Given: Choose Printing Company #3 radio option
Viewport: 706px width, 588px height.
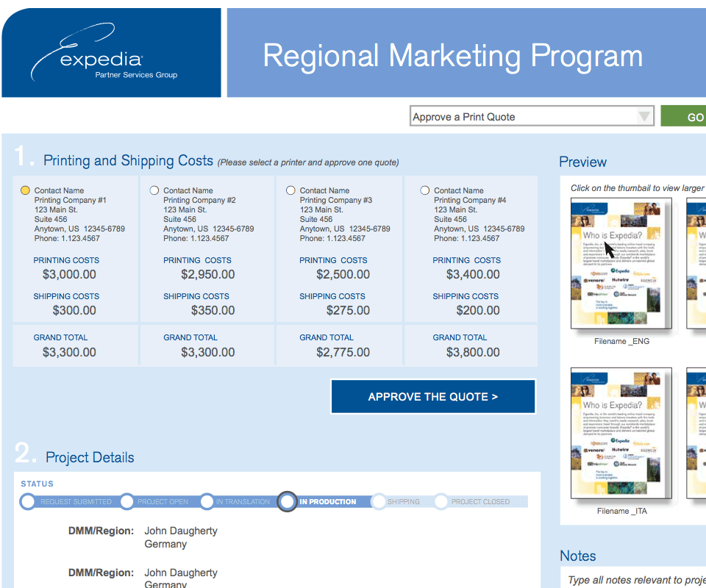Looking at the screenshot, I should (x=290, y=190).
